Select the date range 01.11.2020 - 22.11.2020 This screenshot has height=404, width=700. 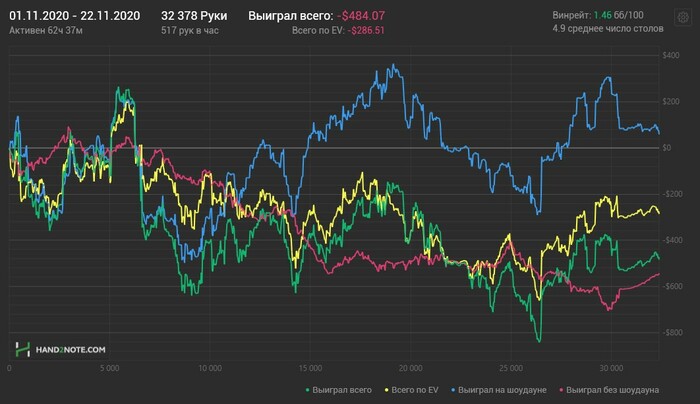click(75, 16)
